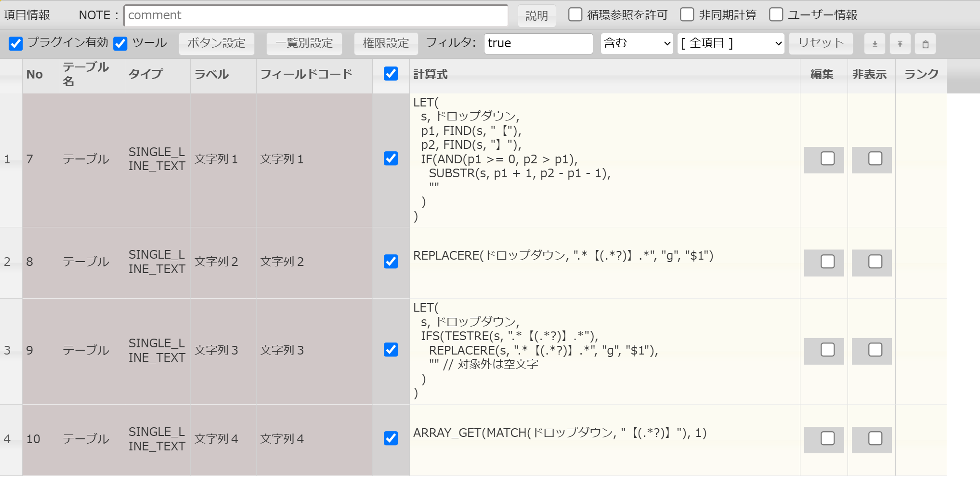Uncheck ツール checkbox
980x487 pixels.
(120, 43)
